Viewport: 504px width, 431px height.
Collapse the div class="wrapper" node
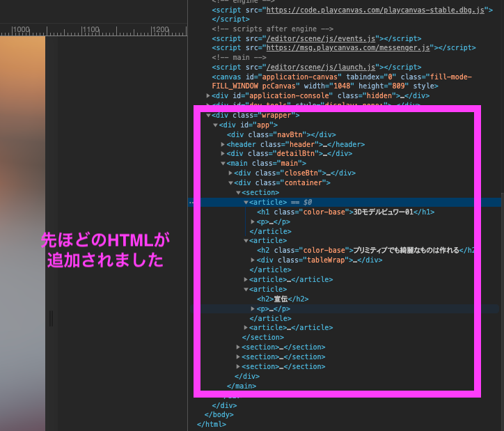[208, 116]
